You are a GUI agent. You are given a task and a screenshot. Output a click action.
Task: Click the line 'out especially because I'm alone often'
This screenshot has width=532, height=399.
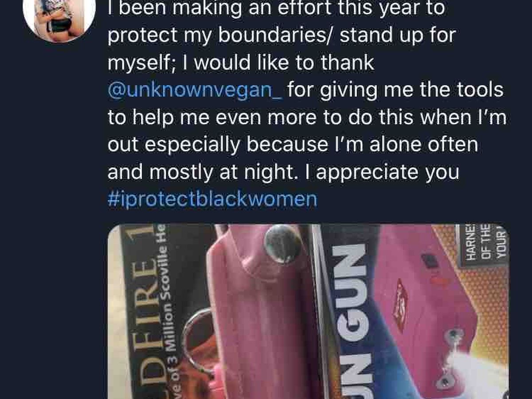[x=293, y=145]
